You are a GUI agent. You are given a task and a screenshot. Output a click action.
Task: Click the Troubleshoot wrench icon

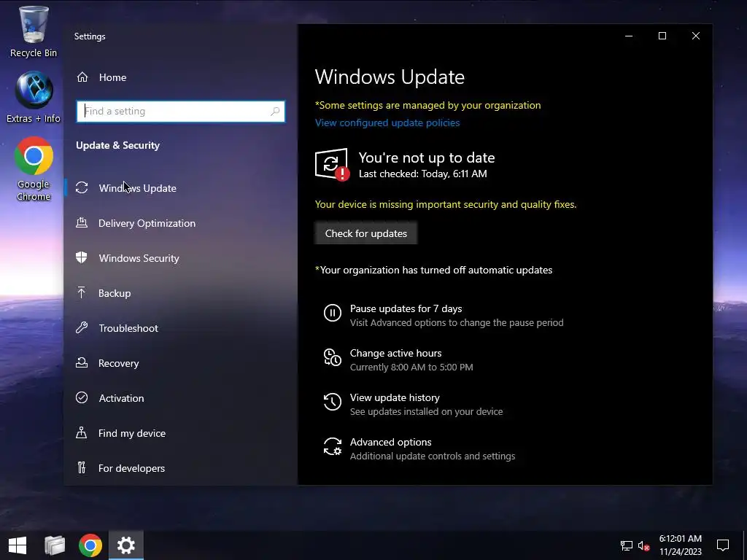coord(82,327)
